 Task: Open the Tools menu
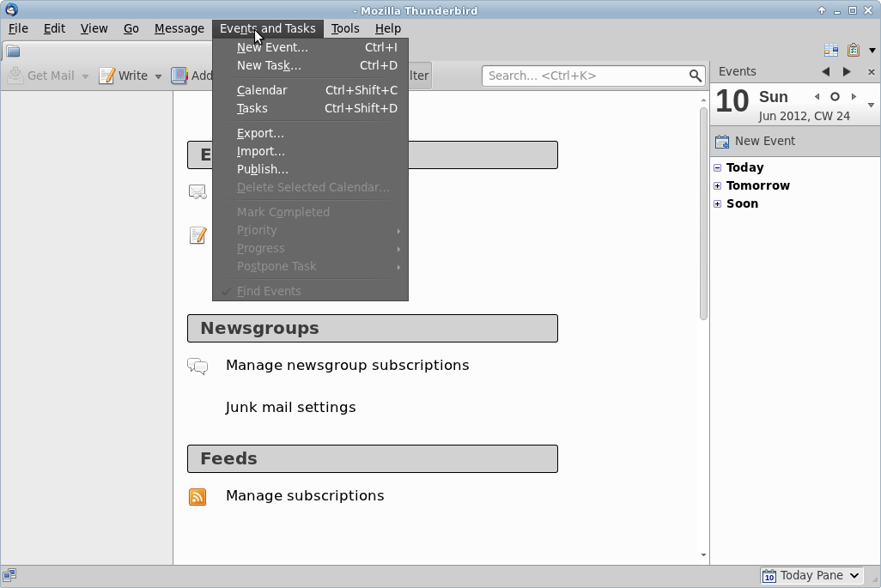point(345,28)
